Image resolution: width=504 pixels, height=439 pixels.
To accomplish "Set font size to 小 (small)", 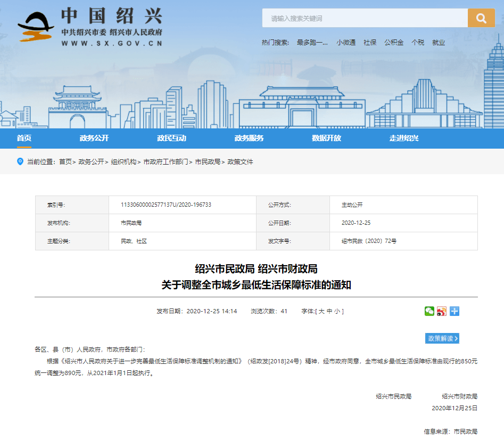I will [337, 311].
